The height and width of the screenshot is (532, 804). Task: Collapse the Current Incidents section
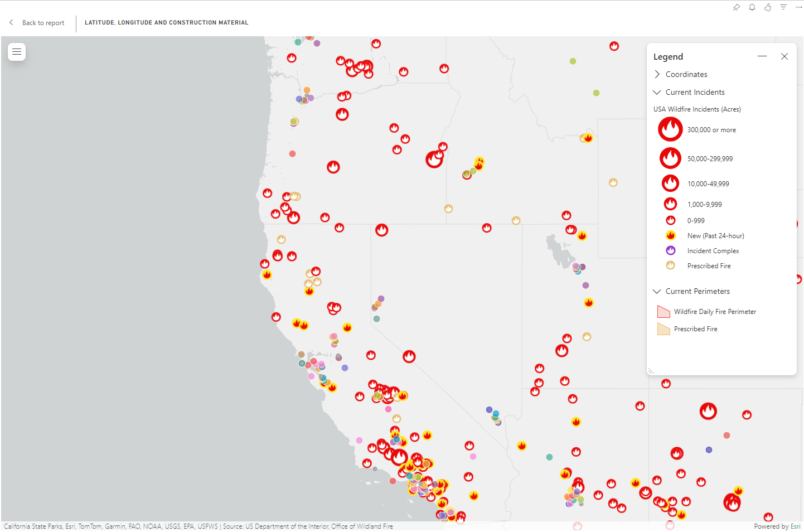657,92
